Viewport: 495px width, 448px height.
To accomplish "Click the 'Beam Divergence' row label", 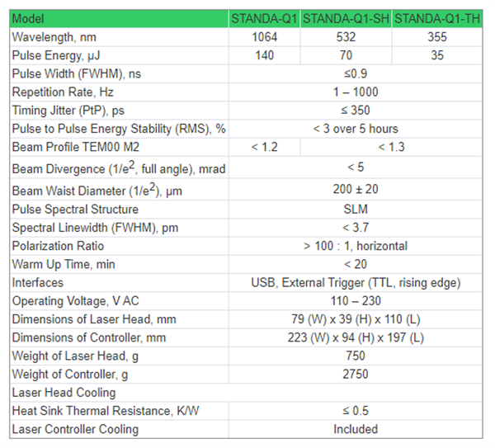I will [x=119, y=167].
